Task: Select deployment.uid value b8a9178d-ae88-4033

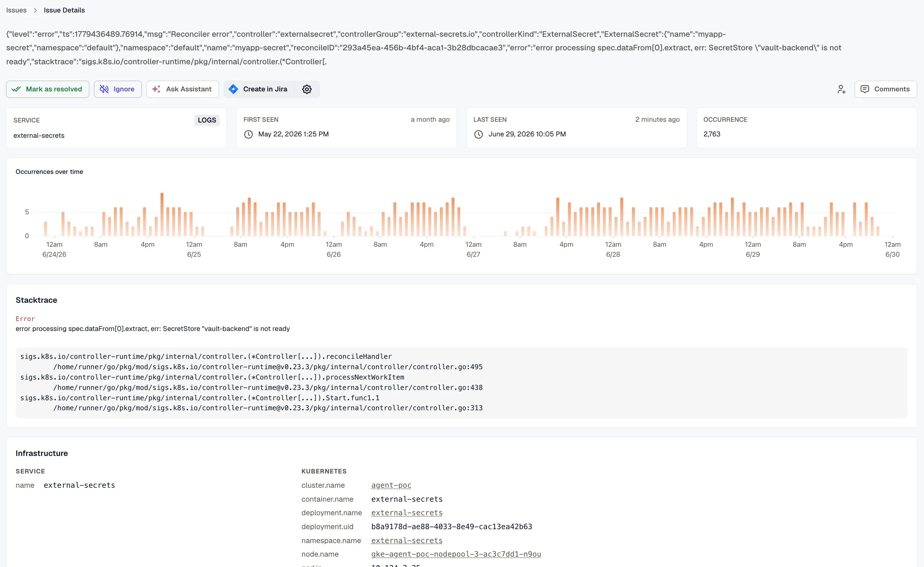Action: (452, 527)
